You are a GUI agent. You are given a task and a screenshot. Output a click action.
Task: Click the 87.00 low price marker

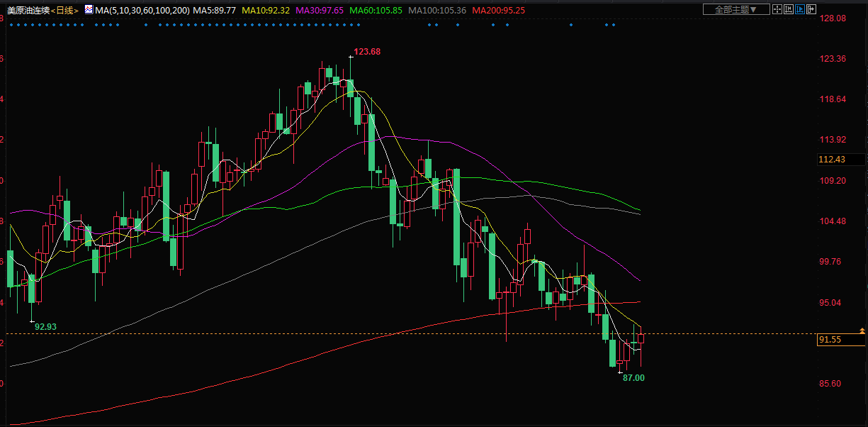point(633,378)
